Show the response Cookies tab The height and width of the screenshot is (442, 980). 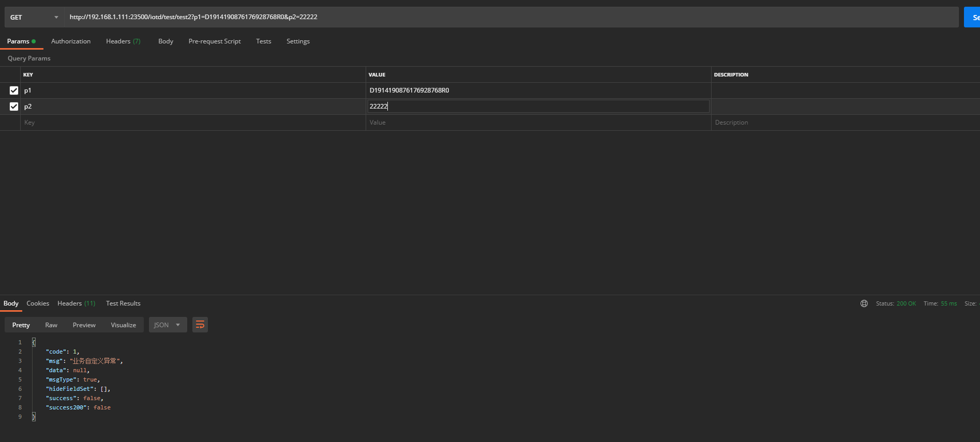38,303
